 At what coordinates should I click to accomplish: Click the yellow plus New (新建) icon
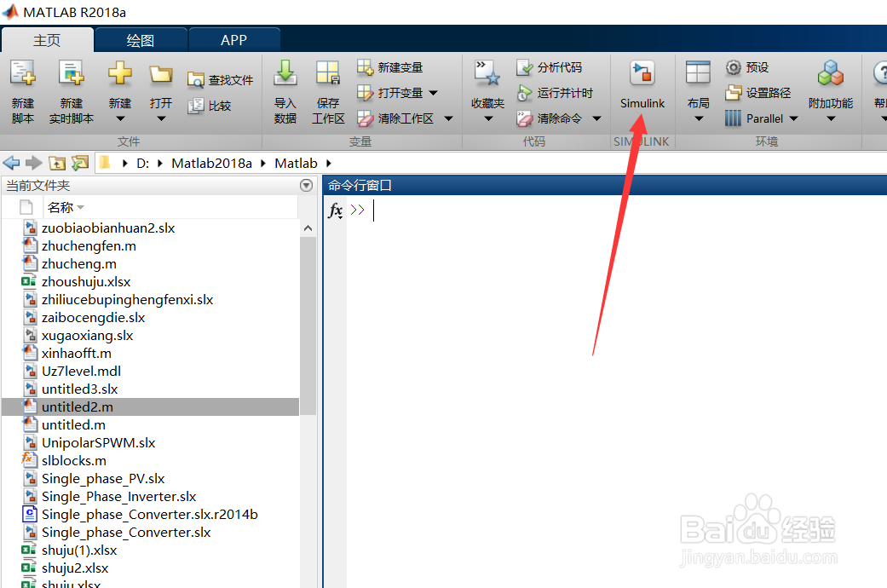120,73
